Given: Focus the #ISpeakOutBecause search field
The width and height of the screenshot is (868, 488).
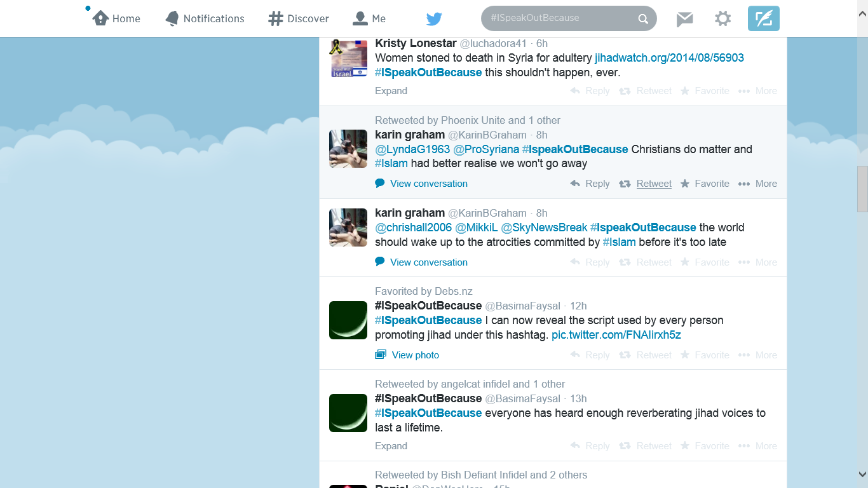Looking at the screenshot, I should (569, 18).
